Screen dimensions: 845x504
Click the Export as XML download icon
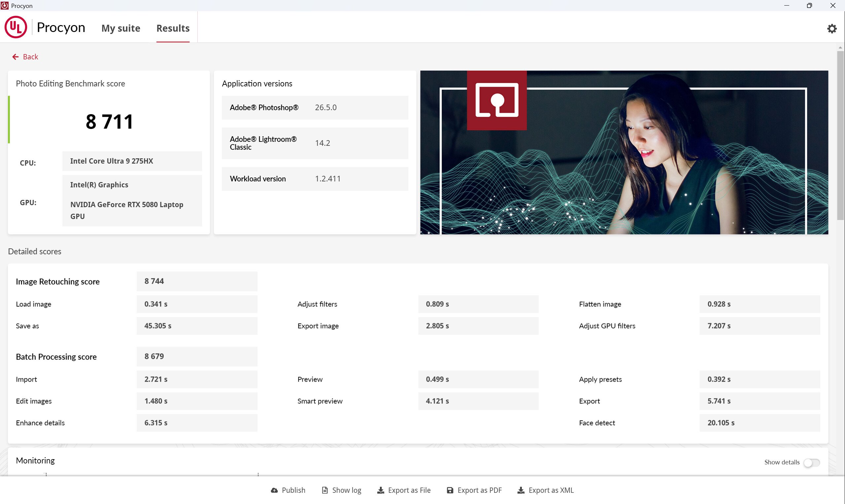pyautogui.click(x=521, y=490)
